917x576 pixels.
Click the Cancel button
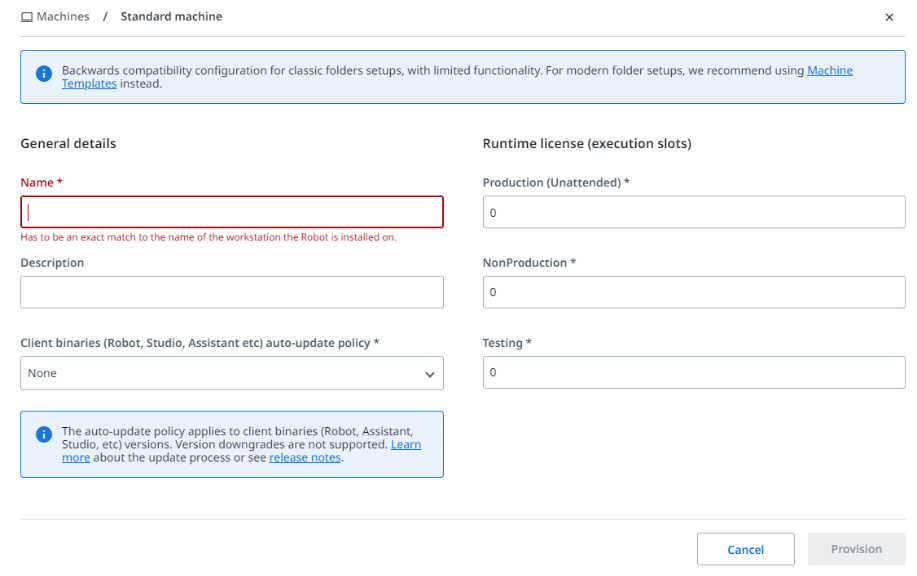[746, 549]
